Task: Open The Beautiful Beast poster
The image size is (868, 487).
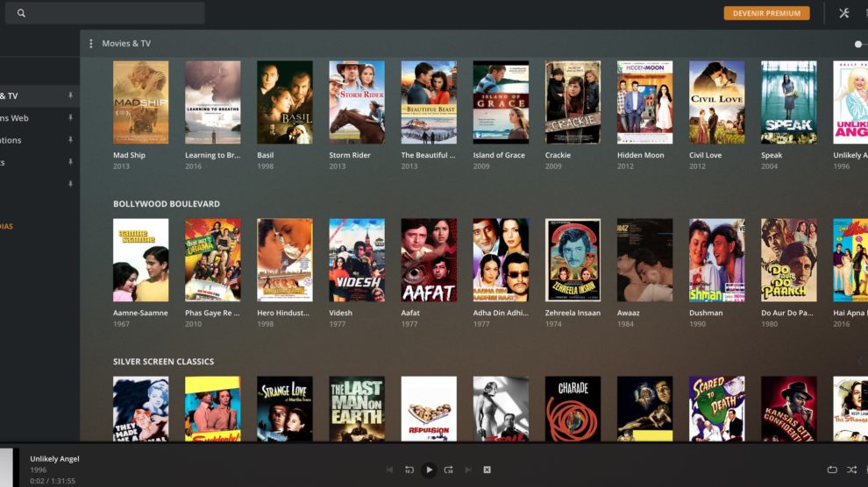Action: click(x=429, y=102)
